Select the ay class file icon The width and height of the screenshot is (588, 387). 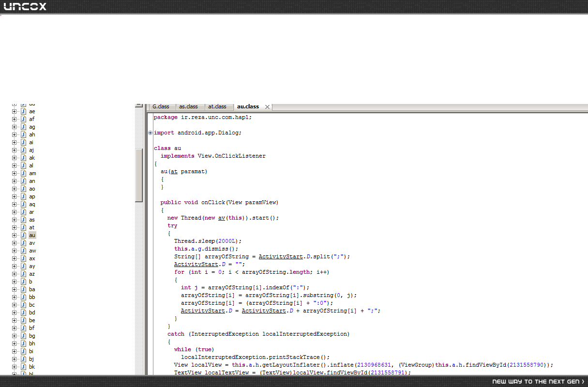(23, 266)
